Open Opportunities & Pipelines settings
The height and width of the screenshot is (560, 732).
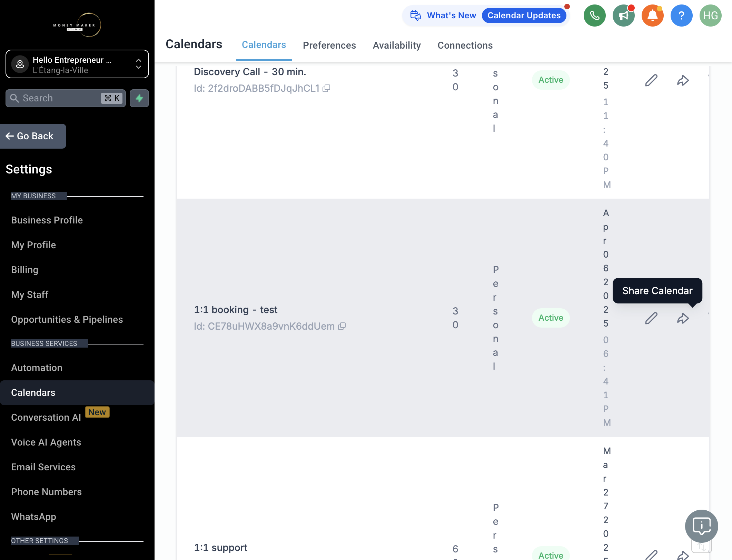tap(67, 320)
